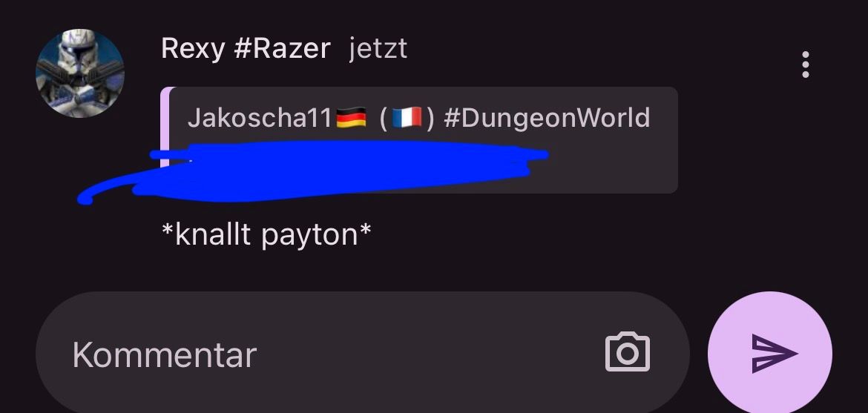Tap the camera icon to attach a photo
868x413 pixels.
pyautogui.click(x=627, y=352)
